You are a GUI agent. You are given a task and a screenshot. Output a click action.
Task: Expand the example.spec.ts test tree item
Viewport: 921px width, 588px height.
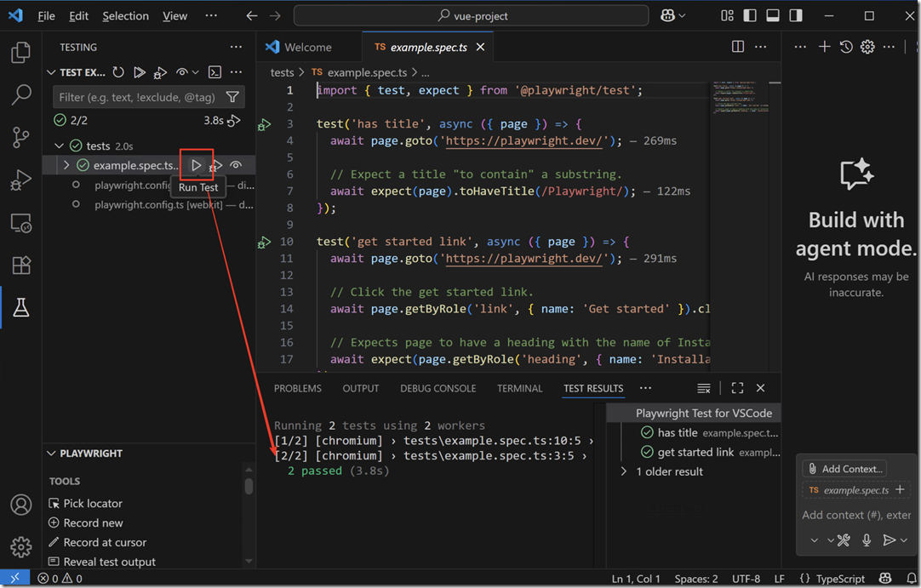click(66, 165)
